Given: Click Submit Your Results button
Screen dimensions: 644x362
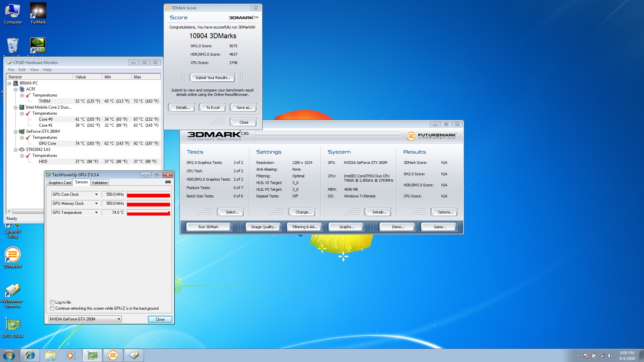Looking at the screenshot, I should [x=213, y=78].
